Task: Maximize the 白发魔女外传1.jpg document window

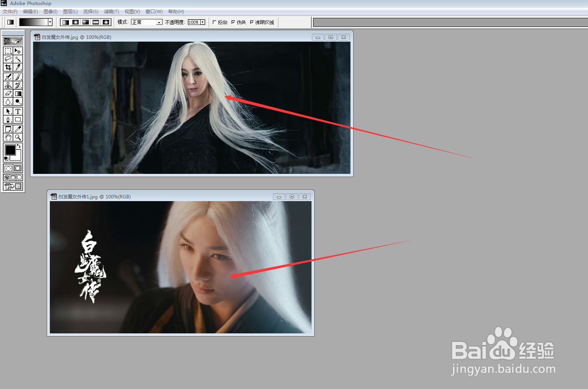Action: pyautogui.click(x=292, y=197)
